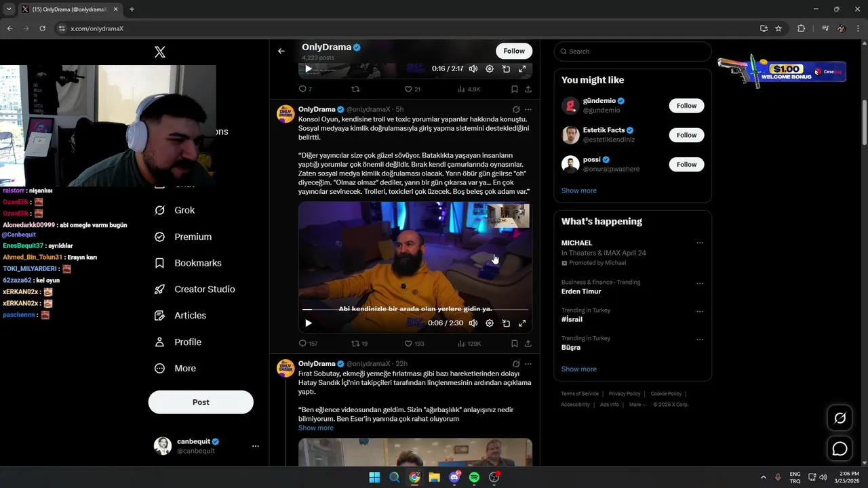Screen dimensions: 868x488
Task: Open #İsrail trend options
Action: point(700,311)
